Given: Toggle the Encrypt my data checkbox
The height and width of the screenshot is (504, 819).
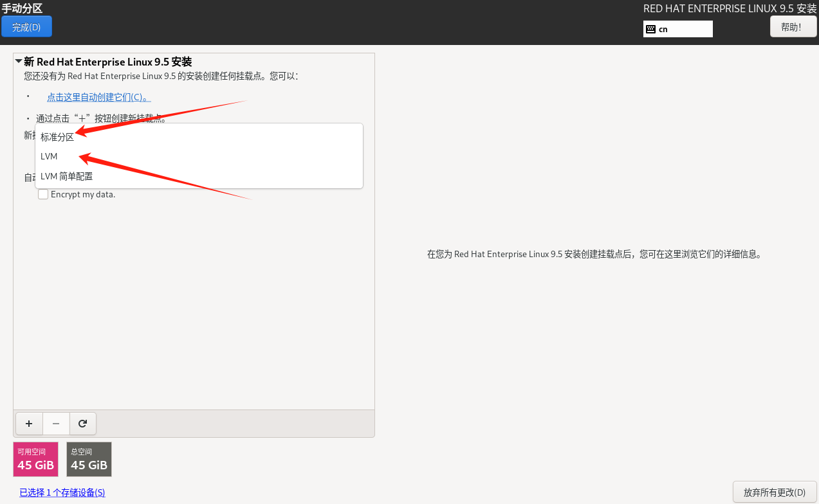Looking at the screenshot, I should [x=43, y=194].
